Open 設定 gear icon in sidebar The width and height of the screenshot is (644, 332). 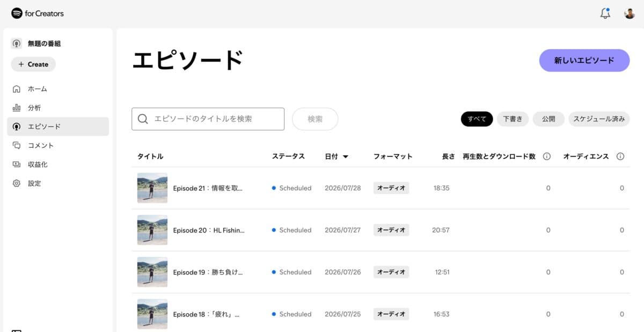pos(17,183)
